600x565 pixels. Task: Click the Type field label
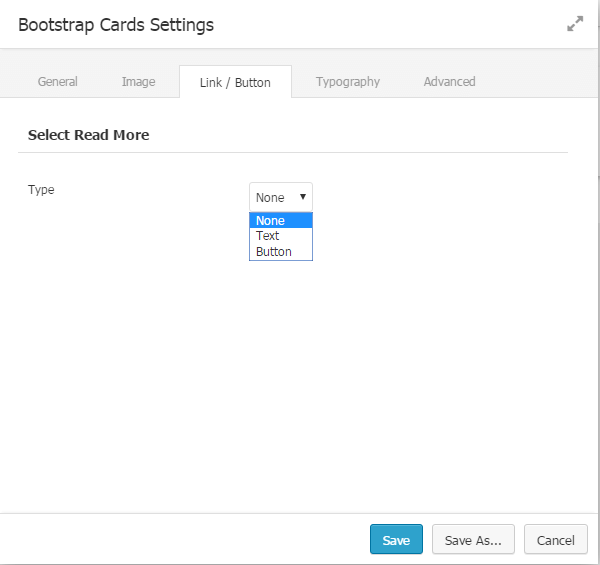point(41,190)
